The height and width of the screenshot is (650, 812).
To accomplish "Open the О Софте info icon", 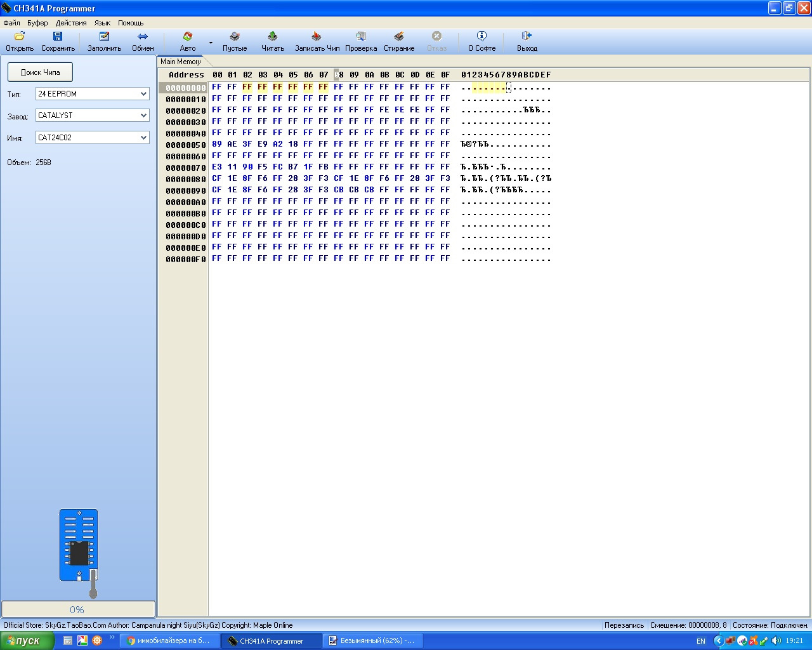I will coord(481,36).
